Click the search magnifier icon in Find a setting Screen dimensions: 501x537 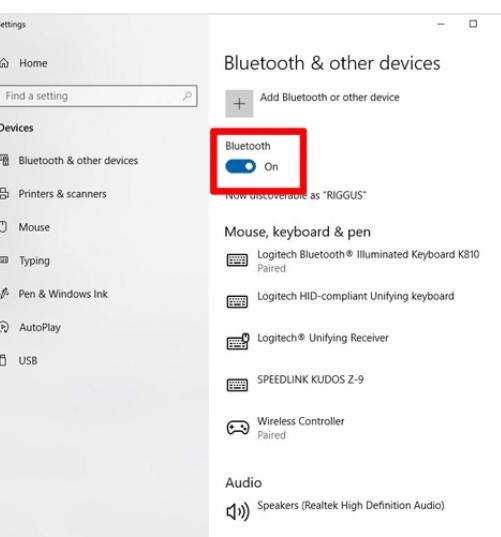pos(187,96)
